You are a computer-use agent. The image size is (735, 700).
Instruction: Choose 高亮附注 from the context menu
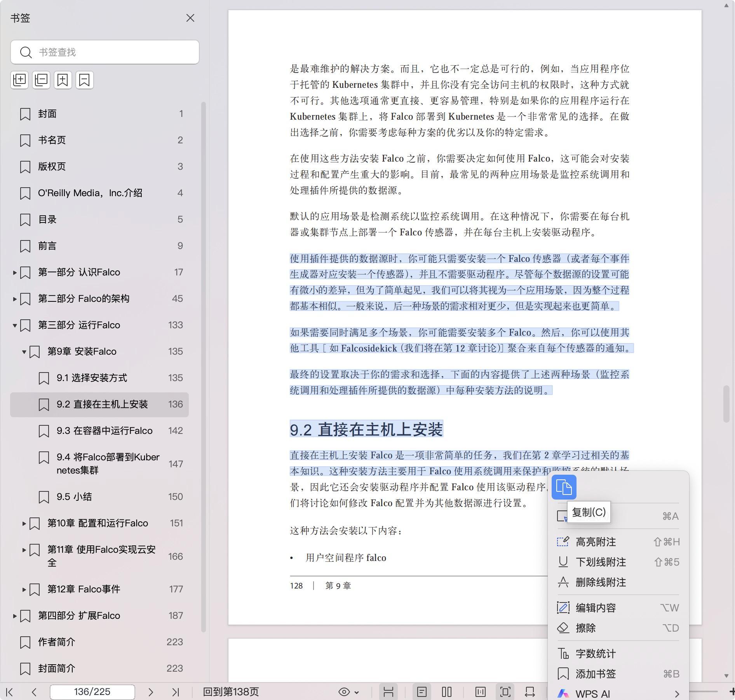tap(596, 542)
